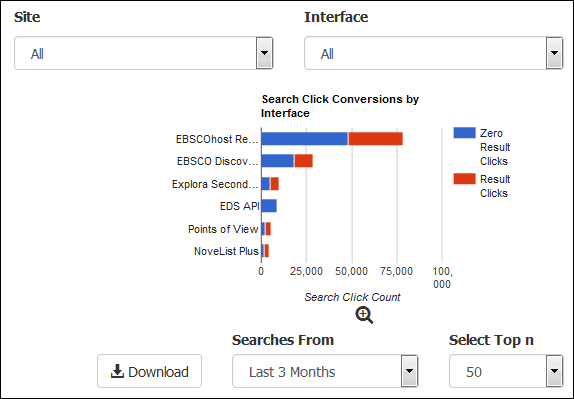Click the Site combo box showing All
The height and width of the screenshot is (399, 574).
pos(144,53)
